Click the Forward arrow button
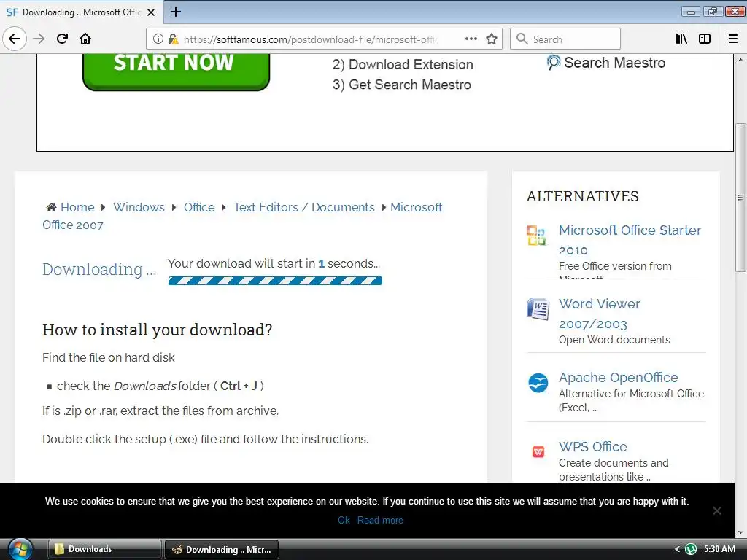 39,39
